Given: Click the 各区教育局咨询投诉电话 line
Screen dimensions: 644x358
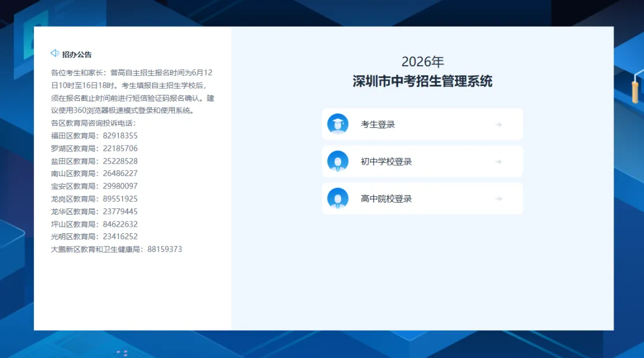Looking at the screenshot, I should pyautogui.click(x=93, y=123).
